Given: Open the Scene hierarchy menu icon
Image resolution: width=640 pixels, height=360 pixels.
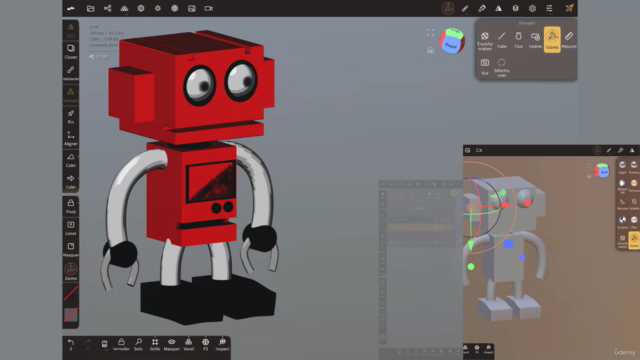Looking at the screenshot, I should pos(107,8).
